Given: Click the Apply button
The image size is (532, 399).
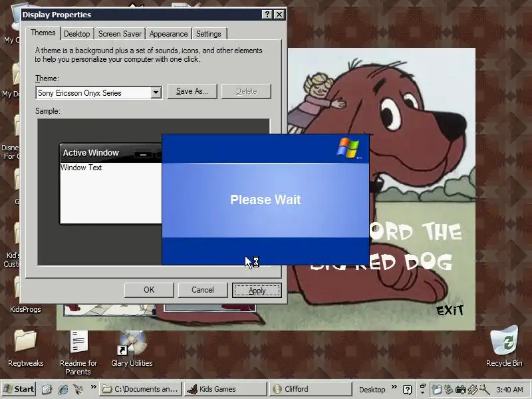Looking at the screenshot, I should (x=257, y=291).
